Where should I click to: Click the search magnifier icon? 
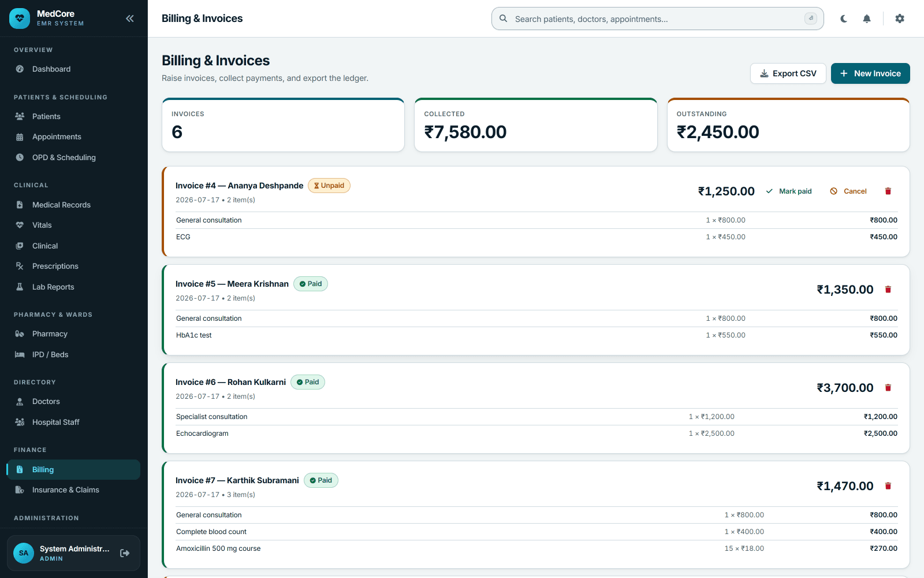point(504,18)
